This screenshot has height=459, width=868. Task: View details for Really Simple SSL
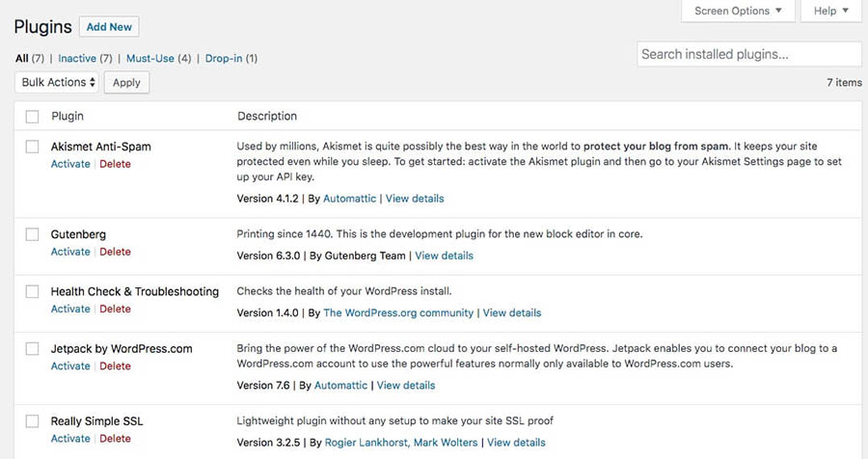[x=516, y=443]
